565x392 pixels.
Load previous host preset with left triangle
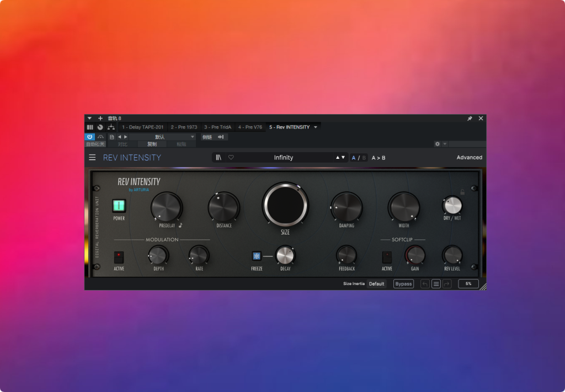[x=120, y=137]
